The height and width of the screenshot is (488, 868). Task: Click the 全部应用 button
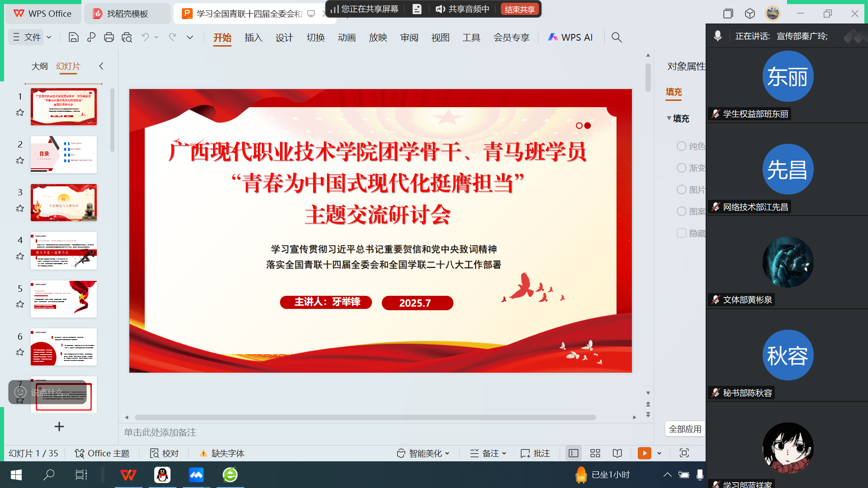[685, 429]
